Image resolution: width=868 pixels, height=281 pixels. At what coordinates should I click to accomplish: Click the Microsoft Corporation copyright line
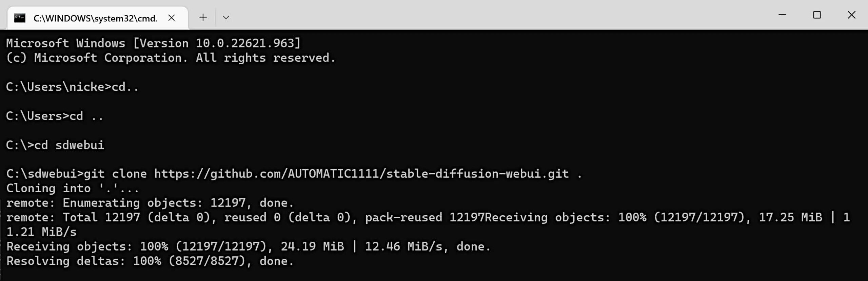pos(171,58)
